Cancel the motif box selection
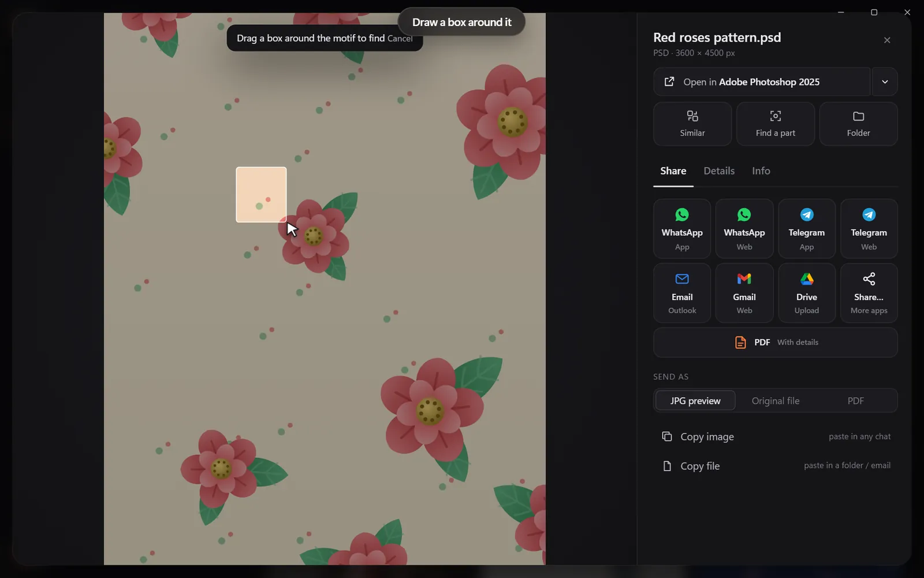The height and width of the screenshot is (578, 924). click(x=400, y=39)
